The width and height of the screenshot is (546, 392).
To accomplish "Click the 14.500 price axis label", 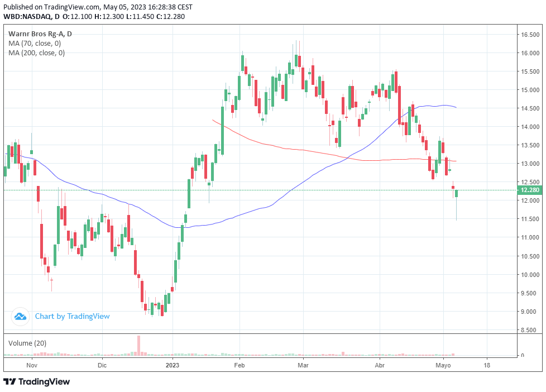I will pyautogui.click(x=530, y=108).
